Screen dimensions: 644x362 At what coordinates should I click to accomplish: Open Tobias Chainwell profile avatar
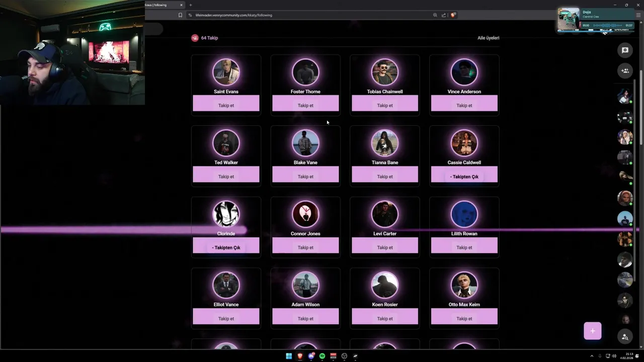(385, 72)
